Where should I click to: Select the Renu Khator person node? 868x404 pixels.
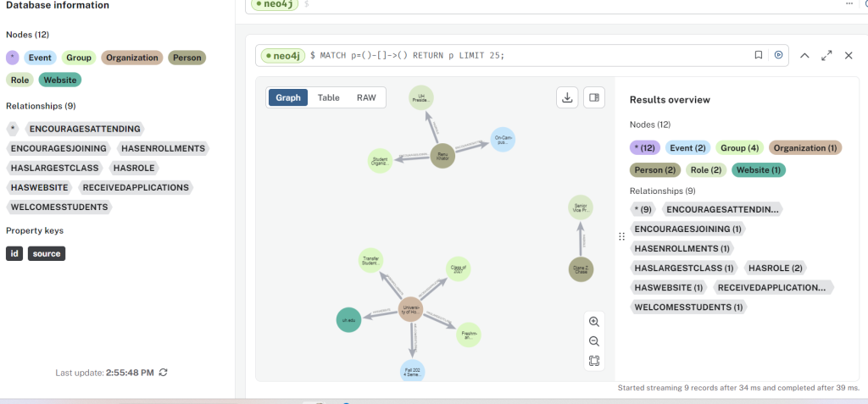tap(442, 156)
